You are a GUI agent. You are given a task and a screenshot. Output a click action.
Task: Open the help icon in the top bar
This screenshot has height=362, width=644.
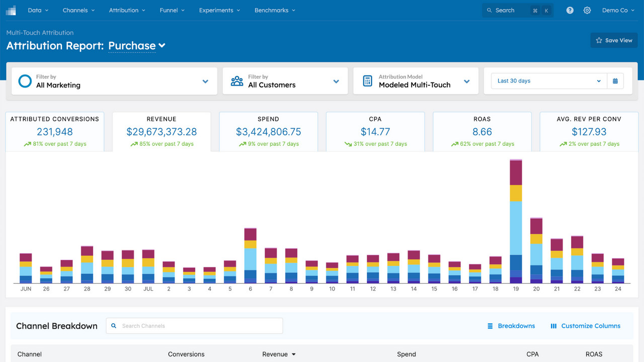pyautogui.click(x=570, y=10)
